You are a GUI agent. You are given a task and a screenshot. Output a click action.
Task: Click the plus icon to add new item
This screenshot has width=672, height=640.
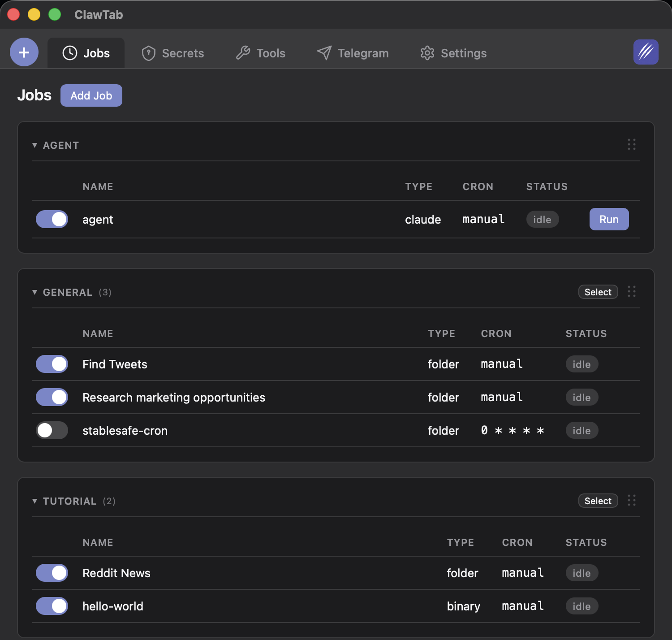pyautogui.click(x=24, y=52)
